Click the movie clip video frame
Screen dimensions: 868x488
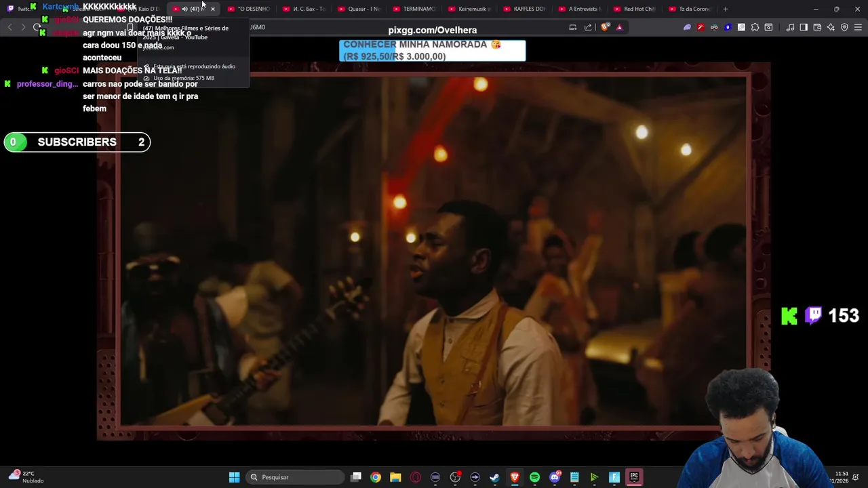[x=434, y=251]
